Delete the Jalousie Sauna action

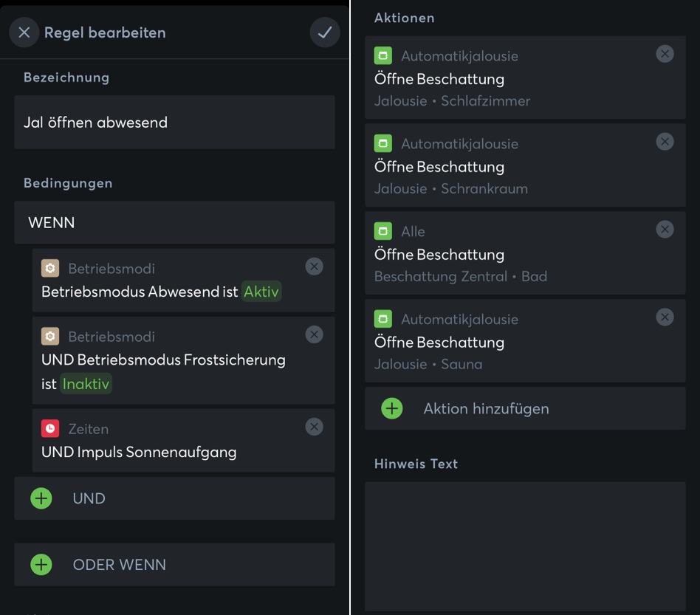pos(665,317)
